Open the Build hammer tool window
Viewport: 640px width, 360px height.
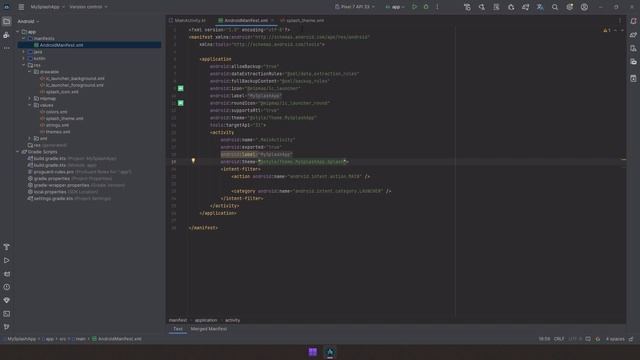pyautogui.click(x=7, y=247)
